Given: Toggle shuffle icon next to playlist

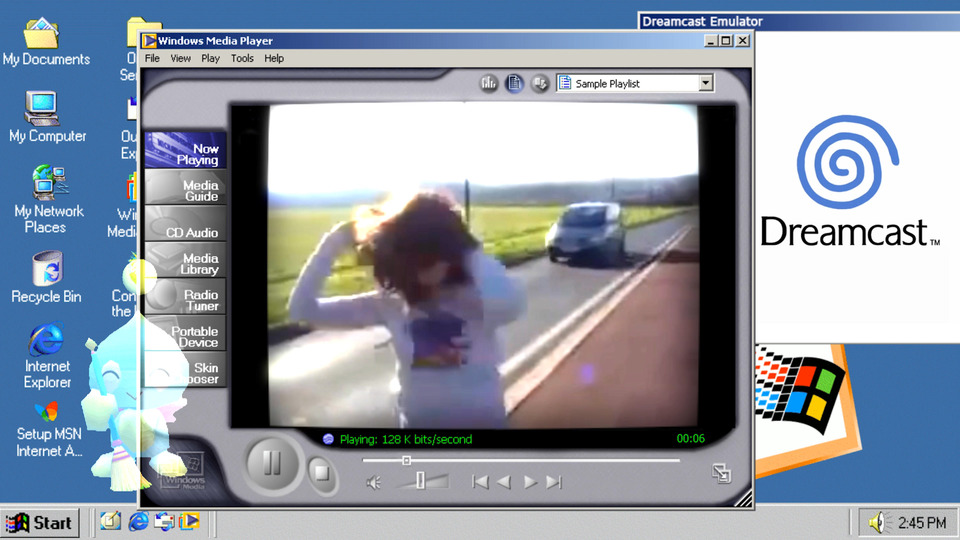Looking at the screenshot, I should (x=540, y=83).
